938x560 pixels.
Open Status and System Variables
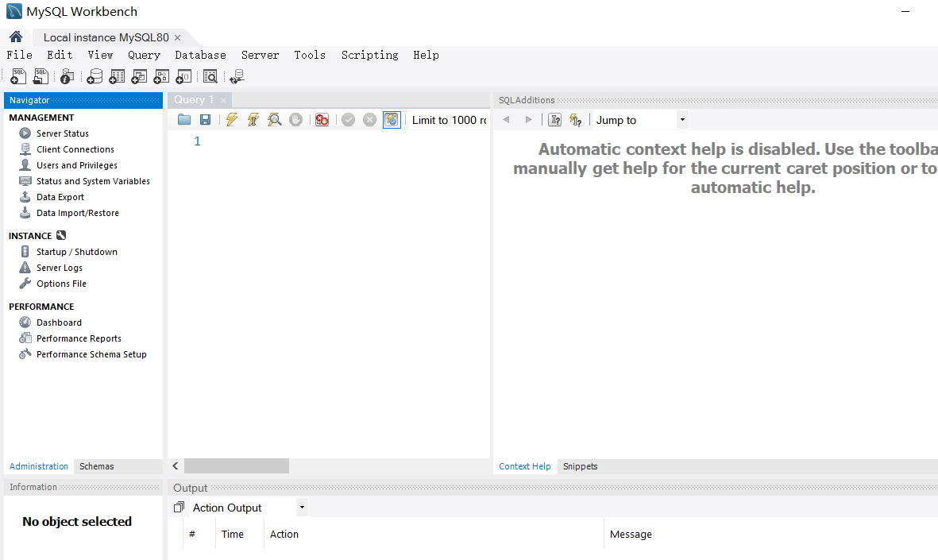coord(93,180)
